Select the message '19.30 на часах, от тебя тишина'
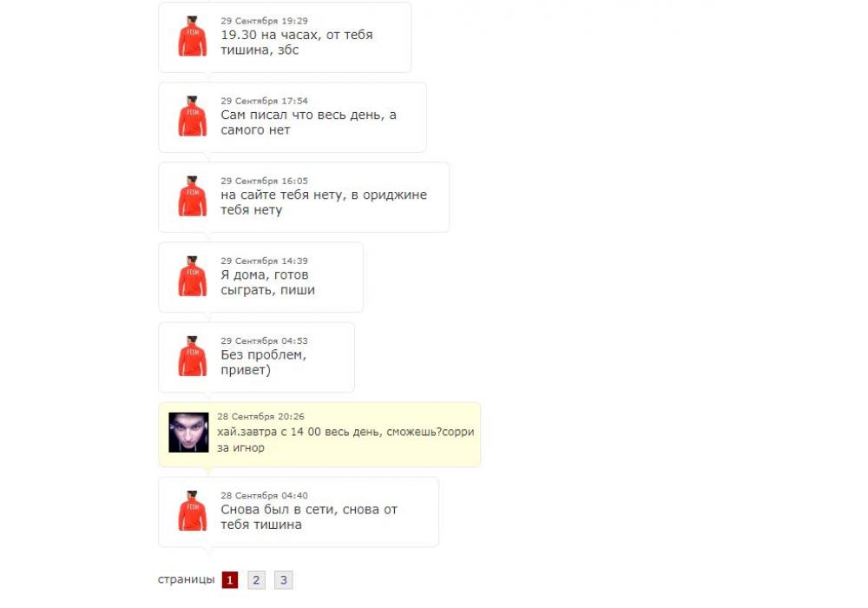 [x=297, y=42]
